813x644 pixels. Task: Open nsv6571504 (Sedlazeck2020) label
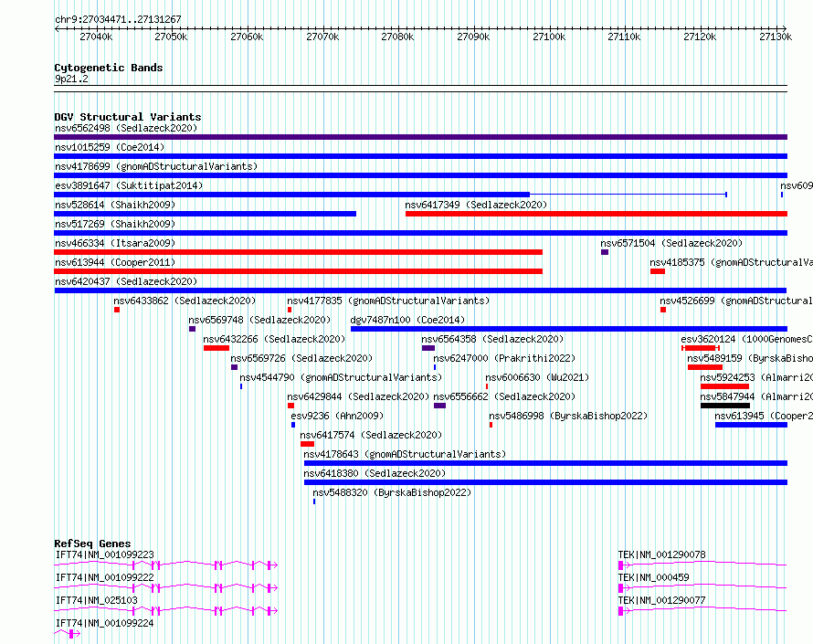(x=671, y=243)
